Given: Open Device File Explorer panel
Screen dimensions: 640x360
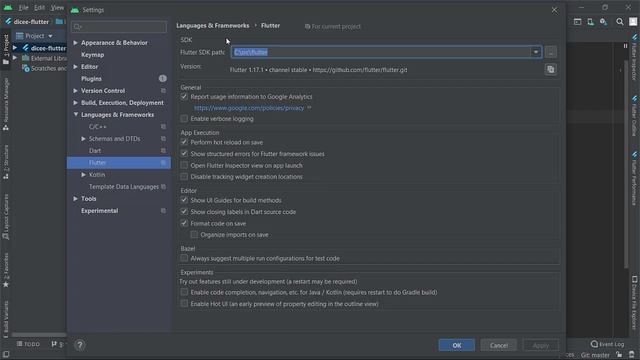Looking at the screenshot, I should (634, 302).
